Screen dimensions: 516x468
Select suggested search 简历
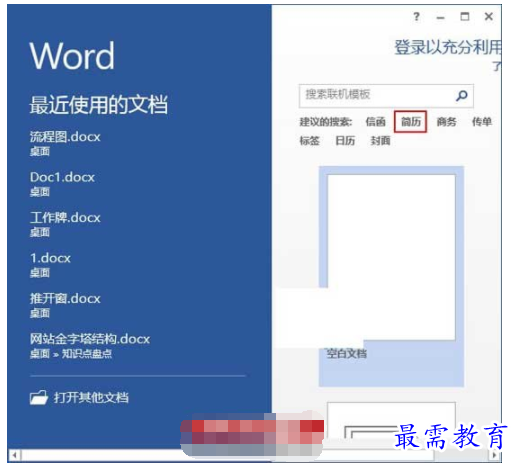point(410,122)
